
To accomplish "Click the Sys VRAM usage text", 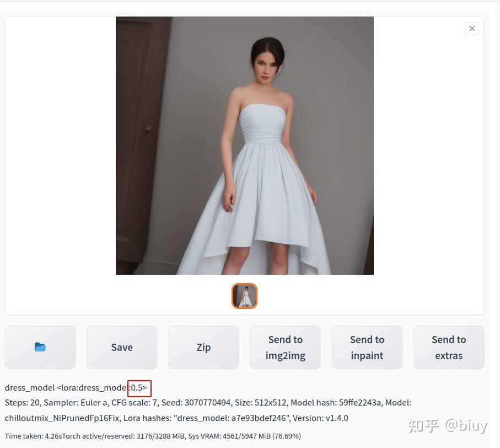I will (244, 436).
